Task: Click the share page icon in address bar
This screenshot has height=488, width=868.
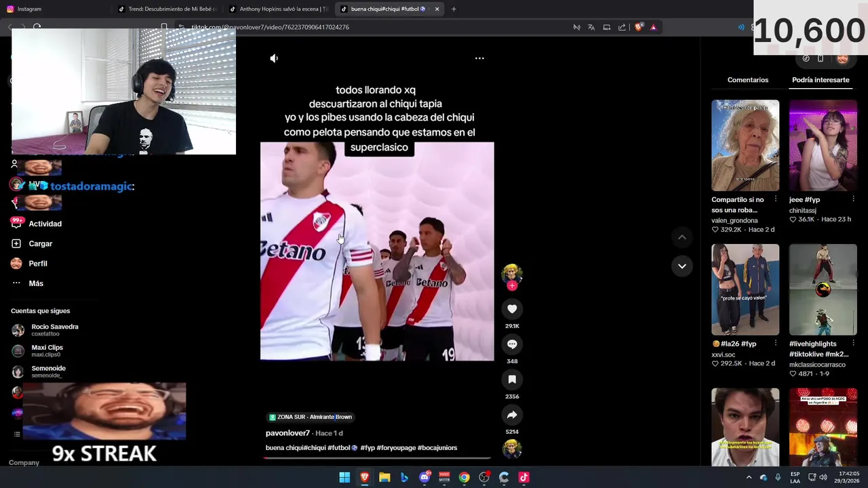Action: click(x=622, y=27)
